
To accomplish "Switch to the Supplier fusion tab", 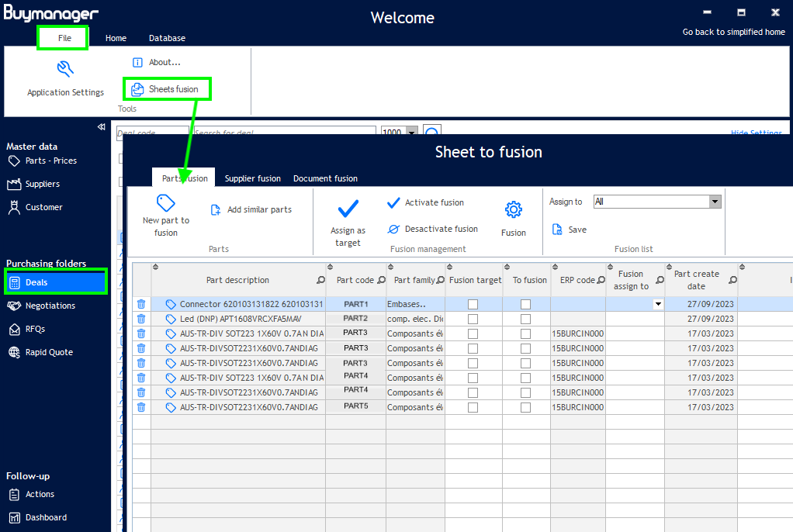I will tap(253, 178).
